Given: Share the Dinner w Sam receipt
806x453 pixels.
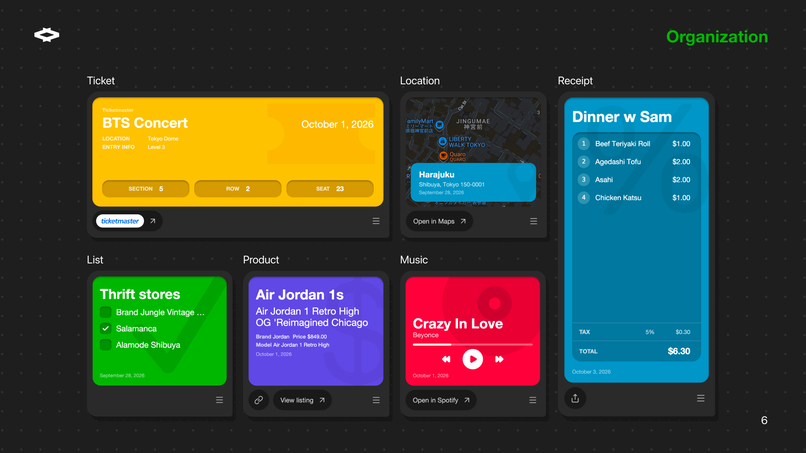Looking at the screenshot, I should click(575, 398).
